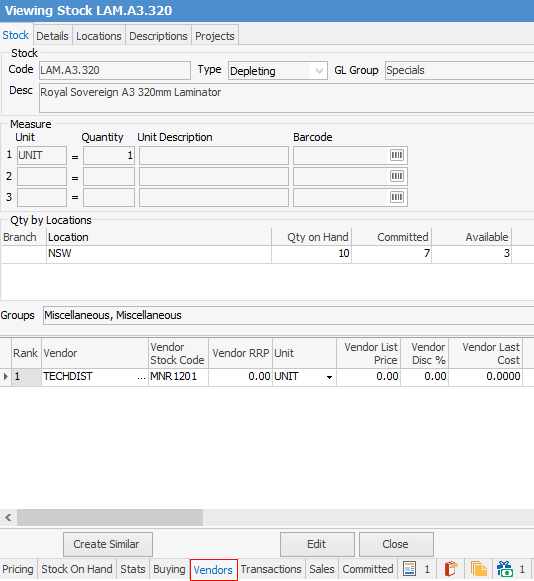The image size is (534, 581).
Task: Open the Locations tab
Action: click(99, 36)
